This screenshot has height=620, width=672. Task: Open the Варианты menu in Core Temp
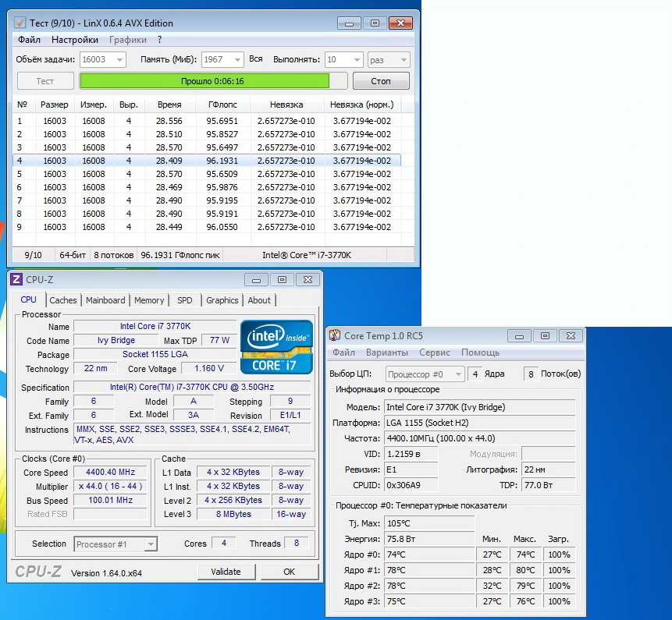click(x=387, y=353)
